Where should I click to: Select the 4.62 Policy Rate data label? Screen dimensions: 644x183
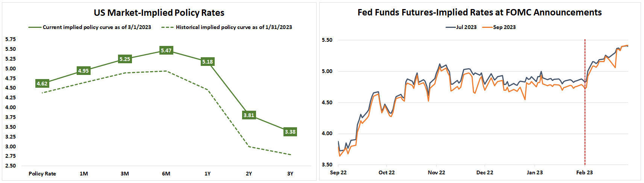42,84
